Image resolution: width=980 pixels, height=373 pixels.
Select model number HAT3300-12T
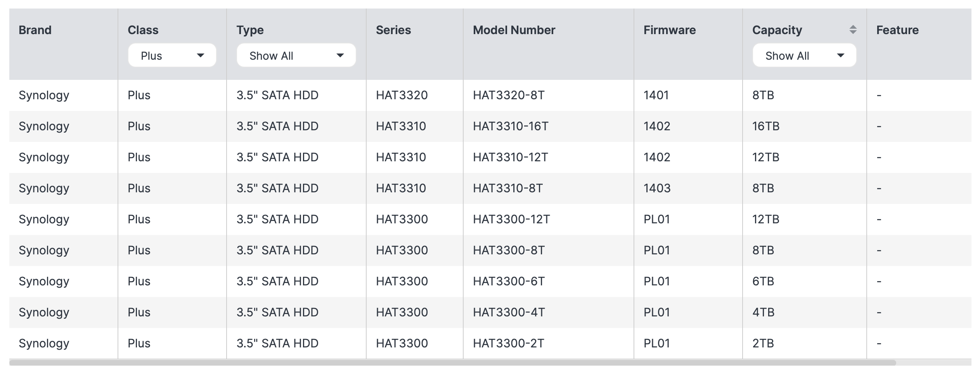(511, 219)
